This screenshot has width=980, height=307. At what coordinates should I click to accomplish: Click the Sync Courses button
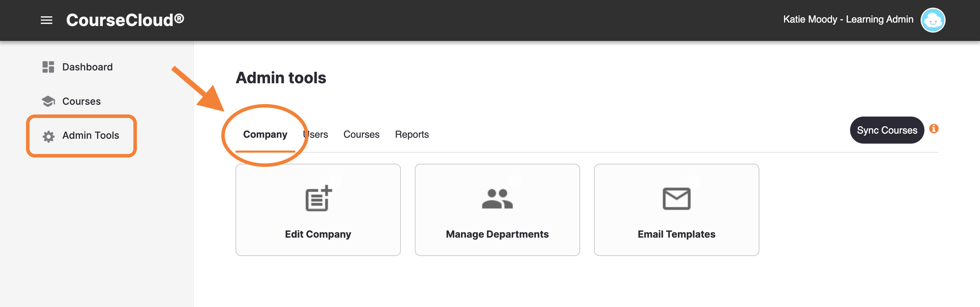coord(887,130)
